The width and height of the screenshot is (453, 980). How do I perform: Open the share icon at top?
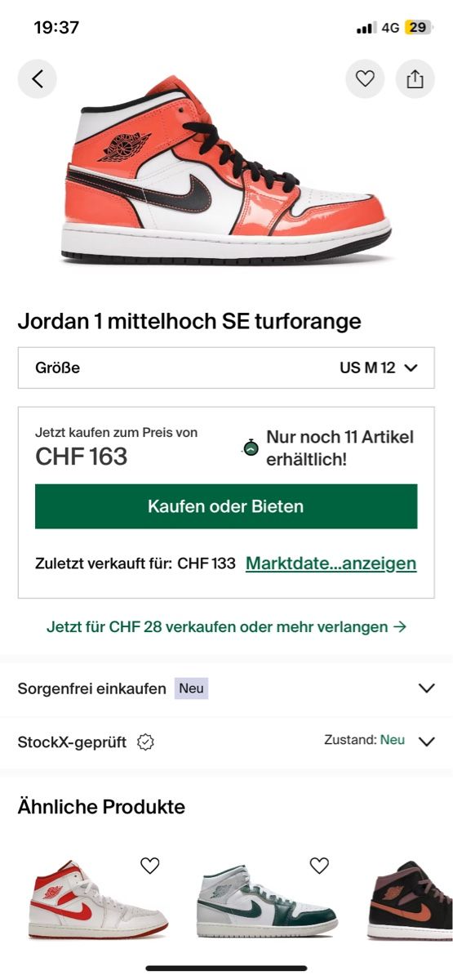(415, 79)
